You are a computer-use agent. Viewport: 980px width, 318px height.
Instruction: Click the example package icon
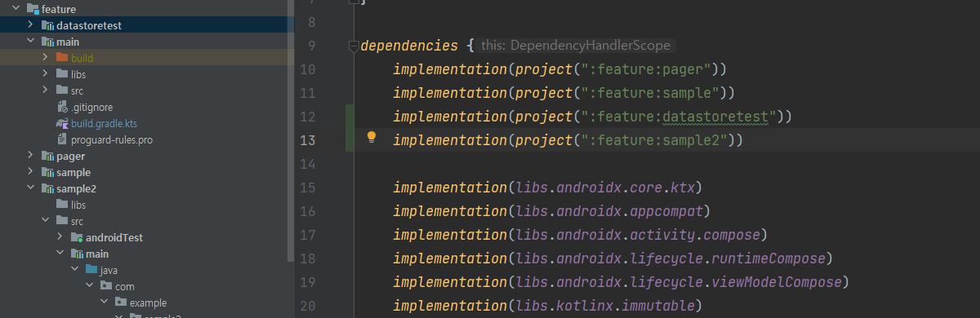point(121,303)
